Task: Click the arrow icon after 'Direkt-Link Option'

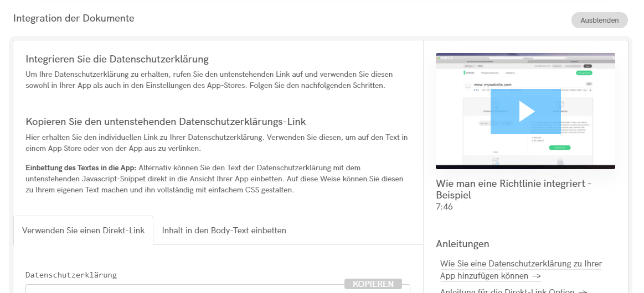Action: (582, 291)
